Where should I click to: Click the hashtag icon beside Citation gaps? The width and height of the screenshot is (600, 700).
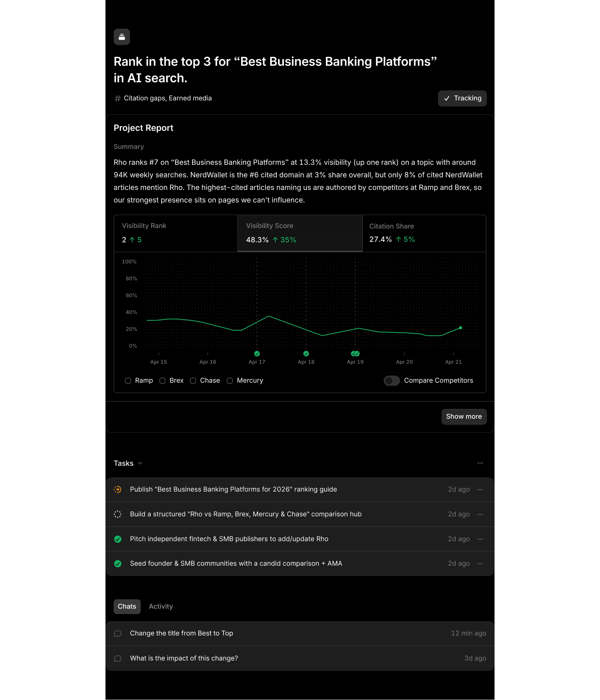tap(117, 98)
